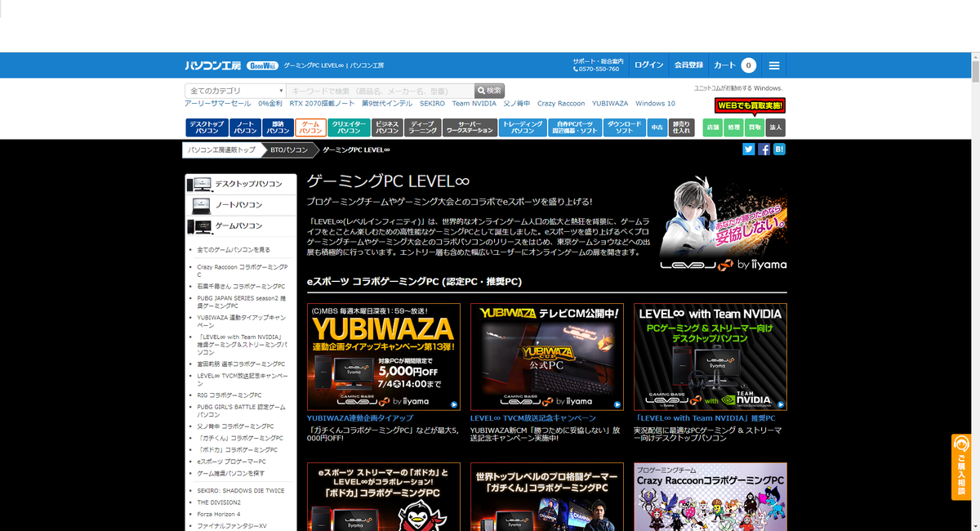Expand ノートパソコン sidebar category
This screenshot has height=531, width=980.
pos(240,205)
